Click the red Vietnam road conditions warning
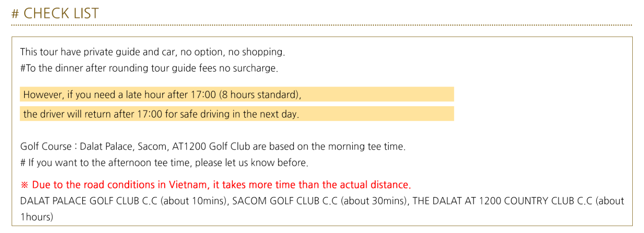The width and height of the screenshot is (644, 233). pyautogui.click(x=216, y=185)
